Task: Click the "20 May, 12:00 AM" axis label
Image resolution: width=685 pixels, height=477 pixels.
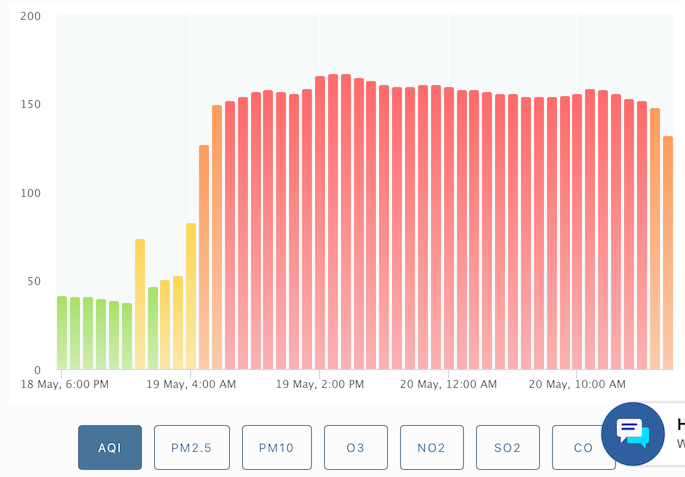Action: point(450,385)
